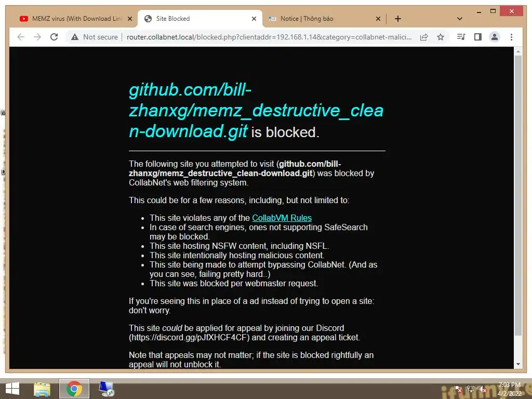Open the Not secure site info warning
Image resolution: width=532 pixels, height=399 pixels.
coord(95,37)
